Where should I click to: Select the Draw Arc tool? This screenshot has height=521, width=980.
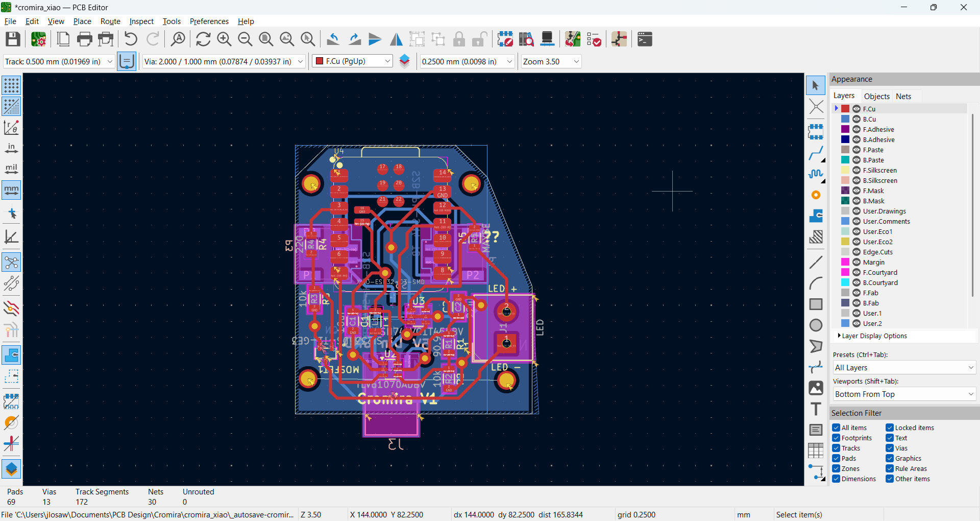[816, 283]
